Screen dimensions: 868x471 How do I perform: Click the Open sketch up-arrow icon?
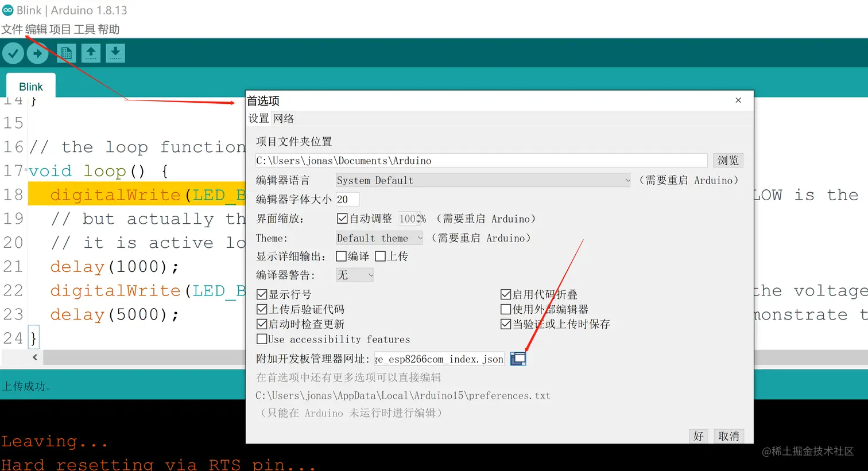point(91,53)
